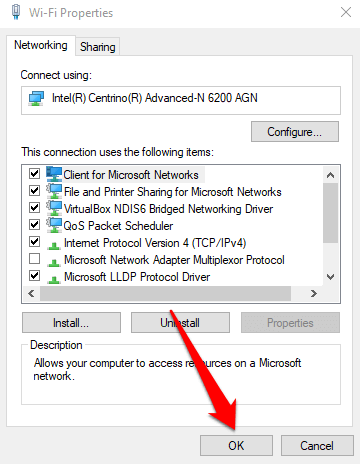The image size is (360, 464).
Task: Switch to the Sharing tab
Action: [x=98, y=47]
